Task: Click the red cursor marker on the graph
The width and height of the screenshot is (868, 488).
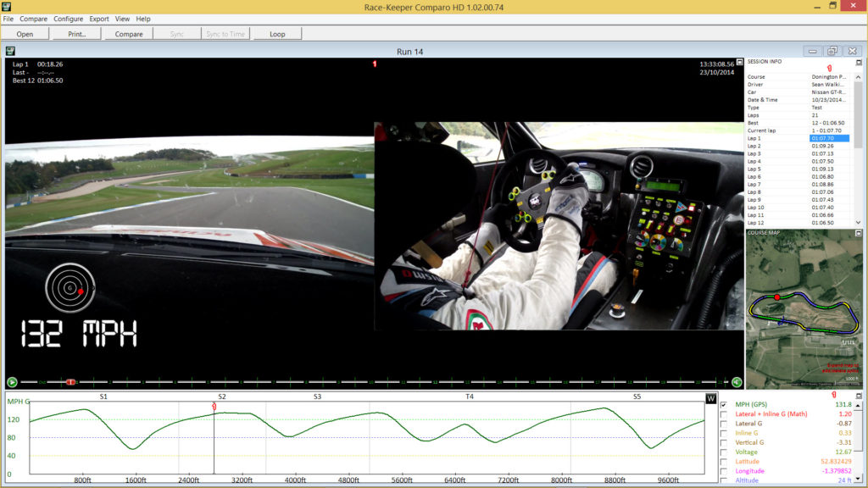Action: pyautogui.click(x=214, y=407)
